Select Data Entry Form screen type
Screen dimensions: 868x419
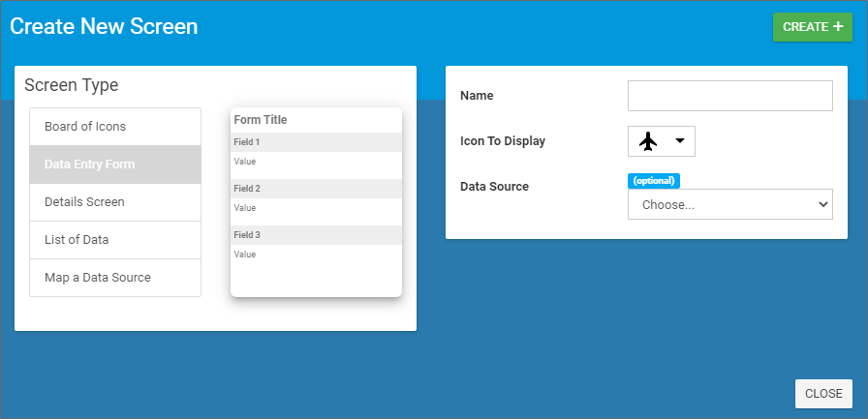pyautogui.click(x=115, y=165)
